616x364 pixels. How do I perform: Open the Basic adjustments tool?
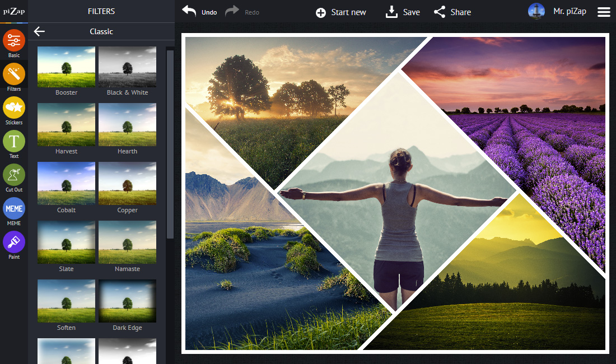(x=14, y=40)
